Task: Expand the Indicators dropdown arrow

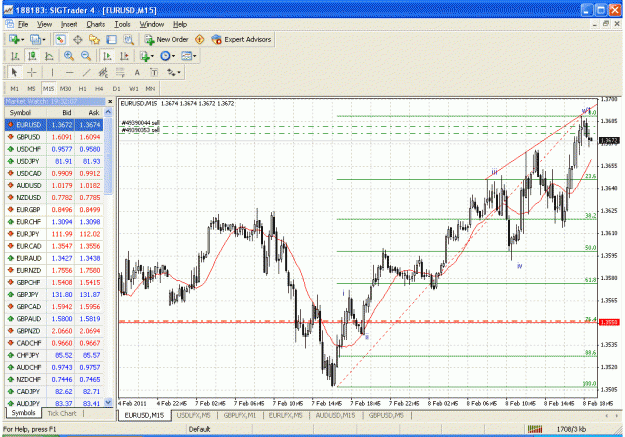Action: point(153,57)
